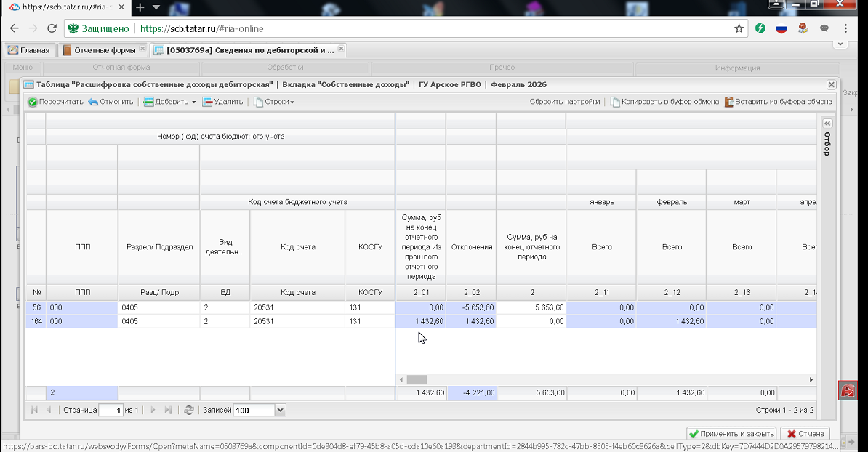Screen dimensions: 868x452
Task: Close the Отчетные формы tab
Action: [142, 49]
